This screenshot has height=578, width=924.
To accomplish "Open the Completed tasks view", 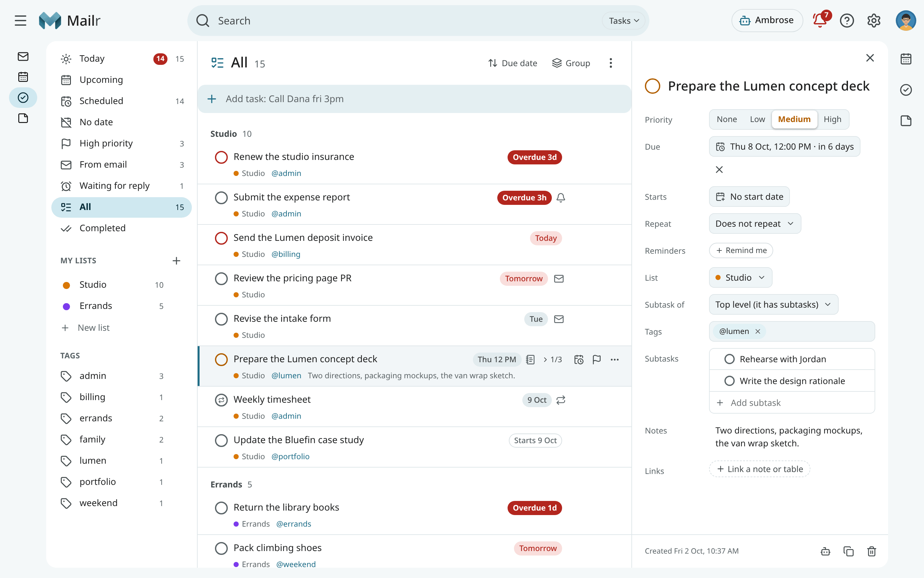I will click(121, 228).
